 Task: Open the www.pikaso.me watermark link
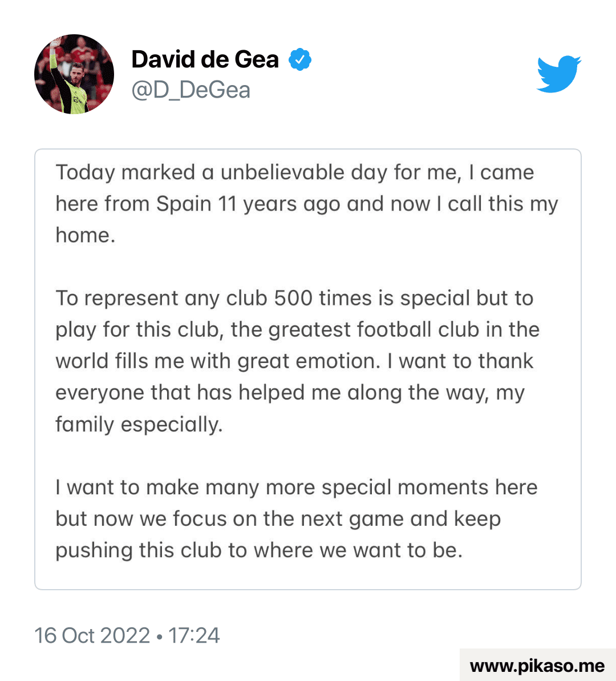tap(537, 666)
